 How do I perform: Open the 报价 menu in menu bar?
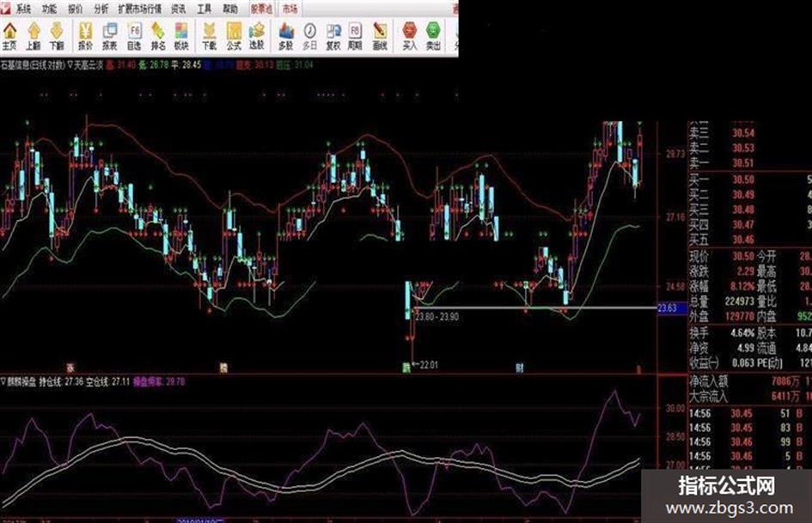point(75,9)
